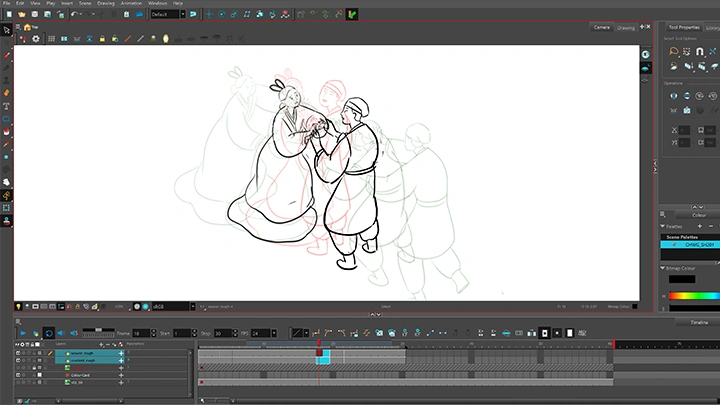Toggle the Sound playback speaker icon
720x405 pixels.
pos(60,332)
